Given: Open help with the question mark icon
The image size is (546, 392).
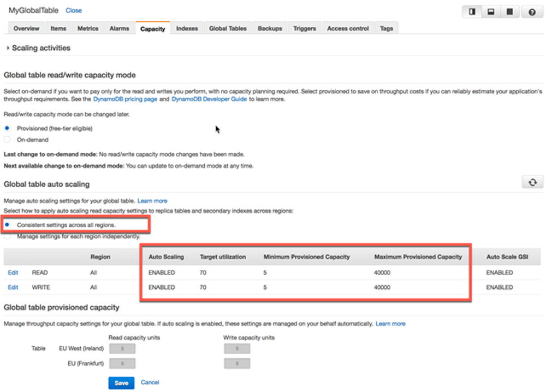Looking at the screenshot, I should point(532,11).
